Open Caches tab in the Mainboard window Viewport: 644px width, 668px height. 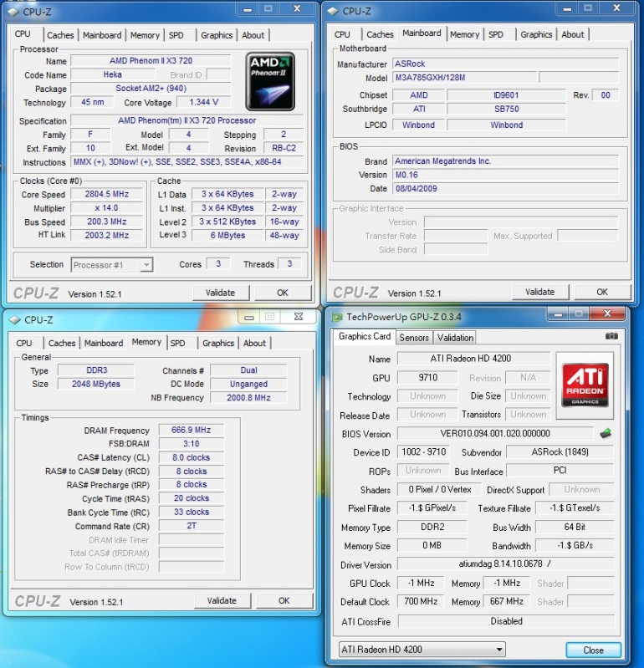(x=380, y=34)
